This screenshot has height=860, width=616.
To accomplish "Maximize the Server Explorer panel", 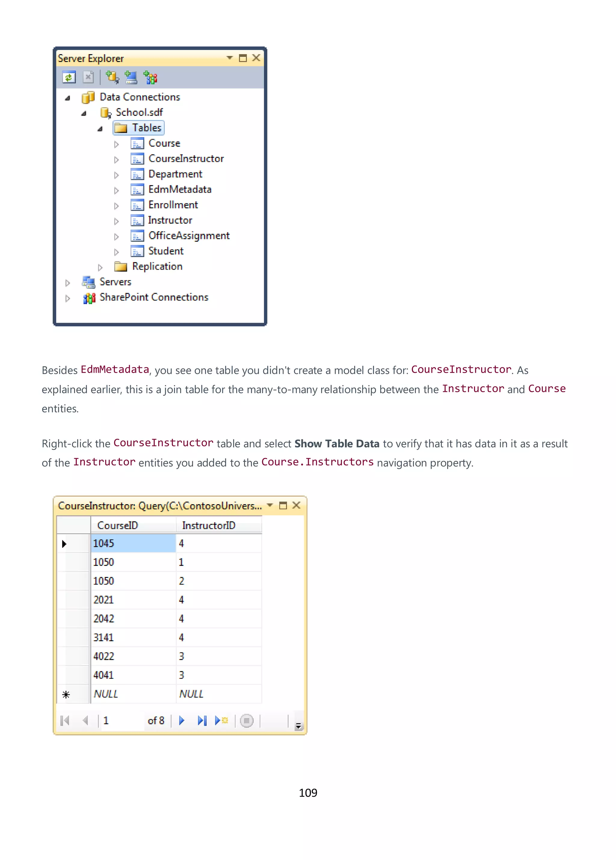I will point(243,58).
